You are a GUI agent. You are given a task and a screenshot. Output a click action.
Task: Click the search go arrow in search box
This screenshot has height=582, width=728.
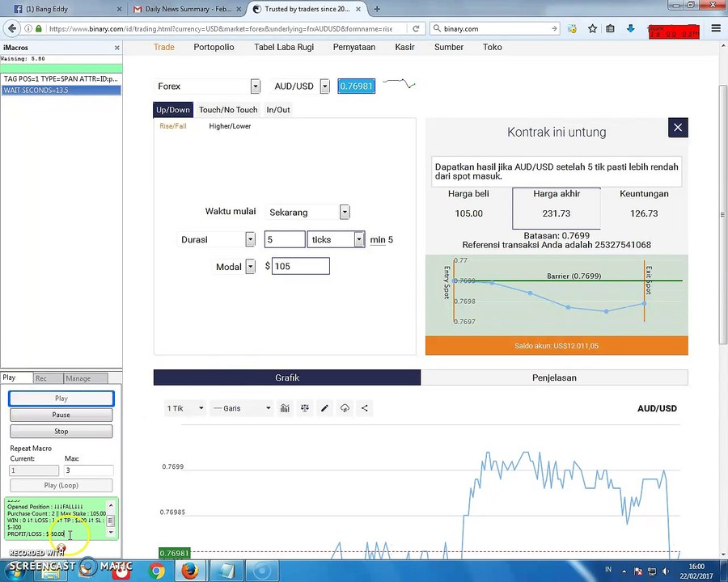pos(554,29)
